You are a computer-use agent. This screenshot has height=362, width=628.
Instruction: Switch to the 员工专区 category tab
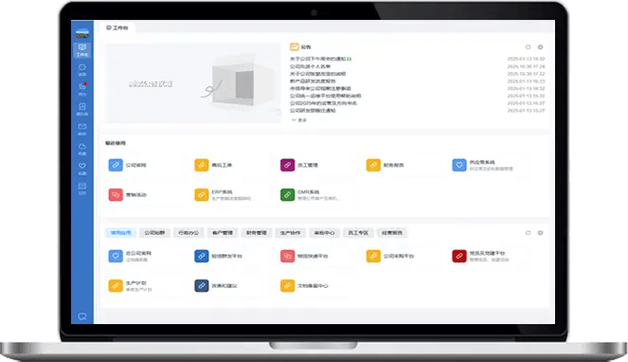(x=358, y=233)
